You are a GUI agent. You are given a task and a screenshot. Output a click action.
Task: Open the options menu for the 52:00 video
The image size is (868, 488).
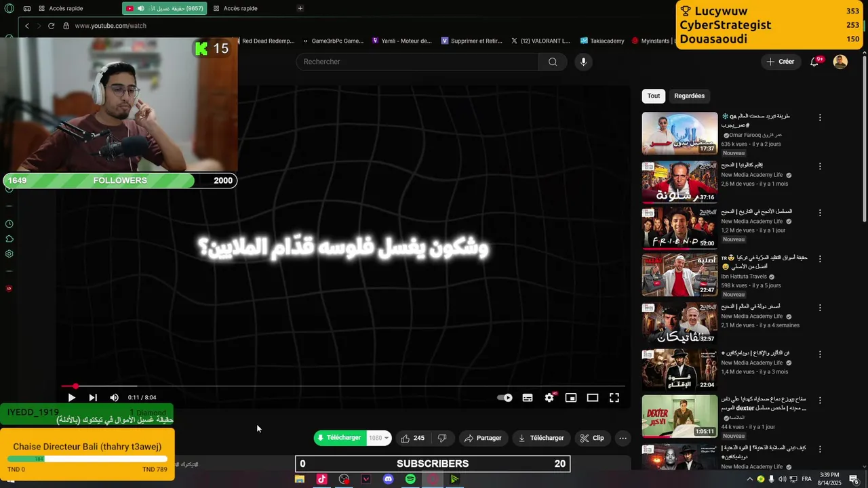point(820,213)
